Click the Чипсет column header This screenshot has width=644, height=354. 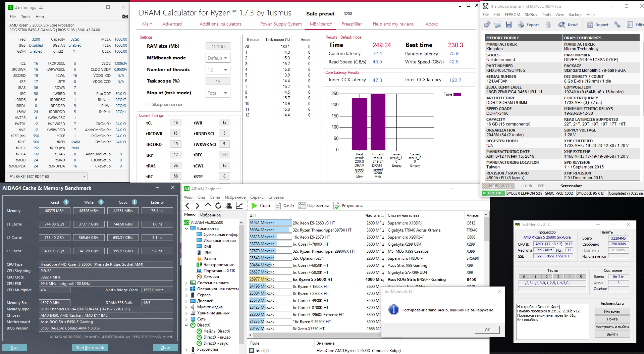pos(473,215)
